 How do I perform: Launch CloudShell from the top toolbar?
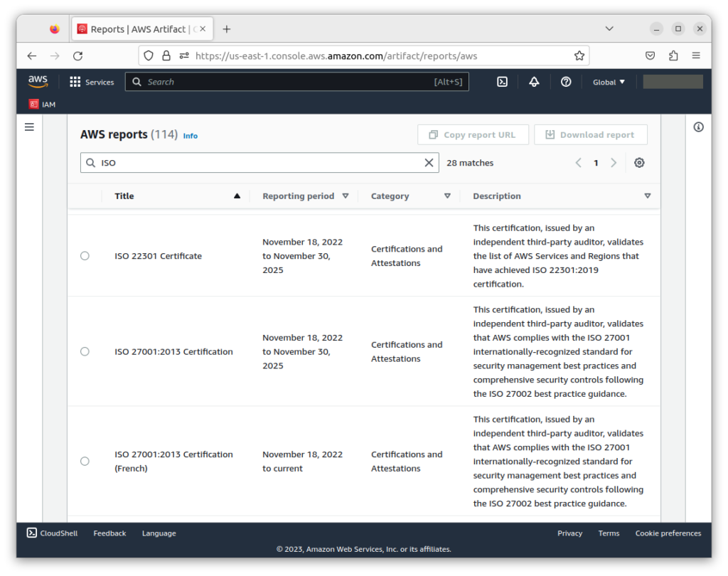pos(503,82)
